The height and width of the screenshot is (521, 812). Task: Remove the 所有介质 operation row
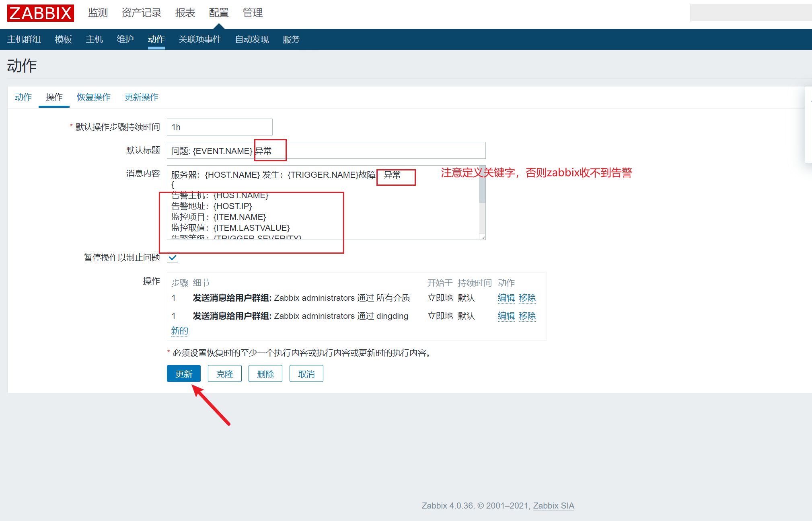coord(528,298)
